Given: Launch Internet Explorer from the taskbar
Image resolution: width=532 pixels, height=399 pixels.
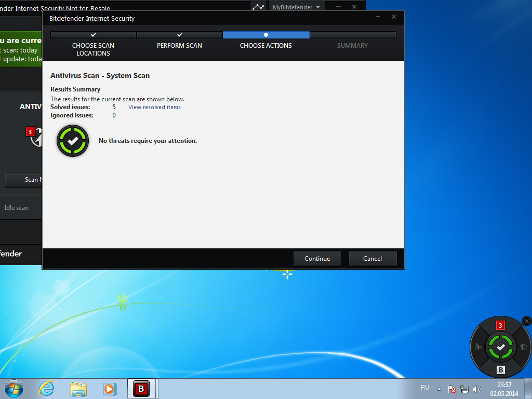Looking at the screenshot, I should [x=47, y=389].
